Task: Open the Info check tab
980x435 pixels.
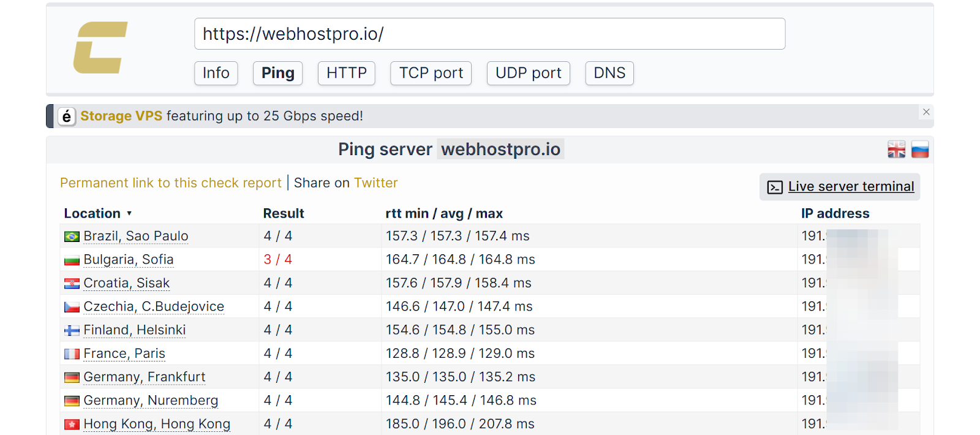Action: [x=216, y=73]
